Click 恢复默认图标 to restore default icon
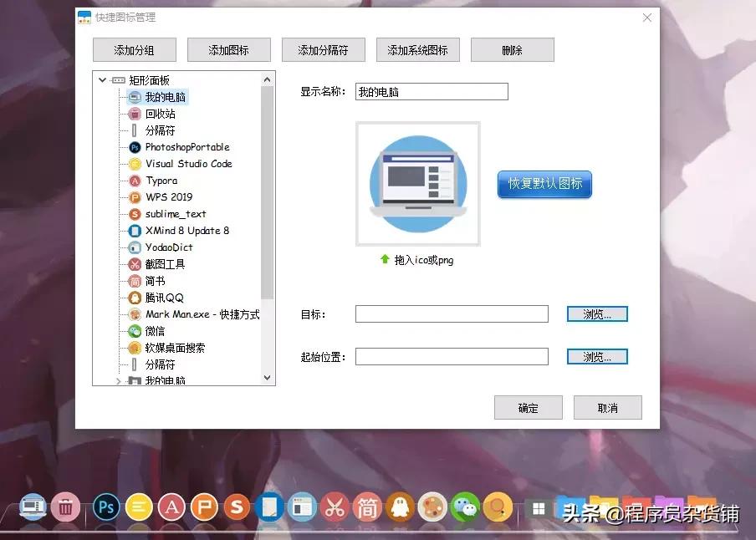 (x=544, y=184)
